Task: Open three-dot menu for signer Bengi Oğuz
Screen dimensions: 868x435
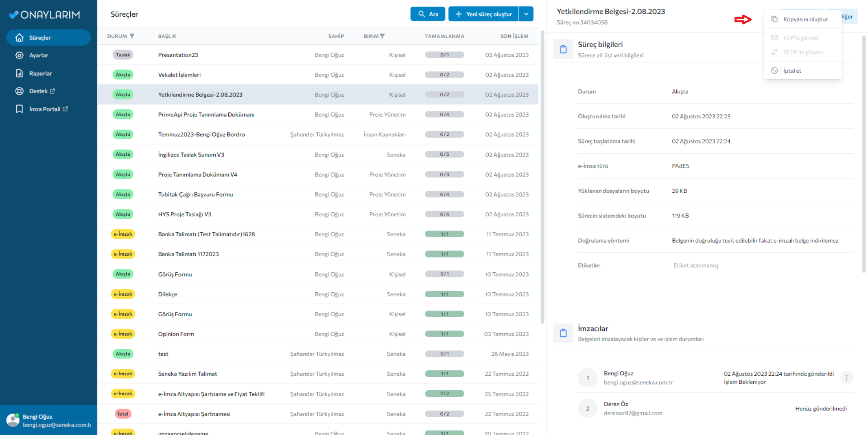Action: click(846, 378)
